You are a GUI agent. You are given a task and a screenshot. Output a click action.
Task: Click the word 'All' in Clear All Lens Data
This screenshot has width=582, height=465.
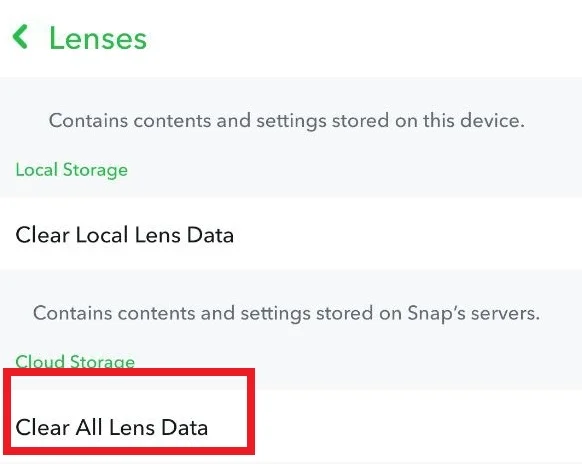point(89,427)
